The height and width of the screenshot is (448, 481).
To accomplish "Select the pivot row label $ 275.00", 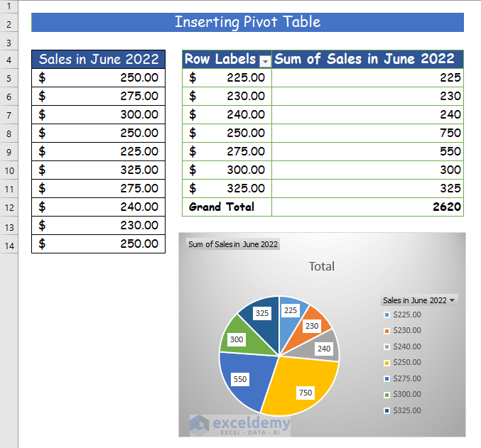I will point(227,152).
